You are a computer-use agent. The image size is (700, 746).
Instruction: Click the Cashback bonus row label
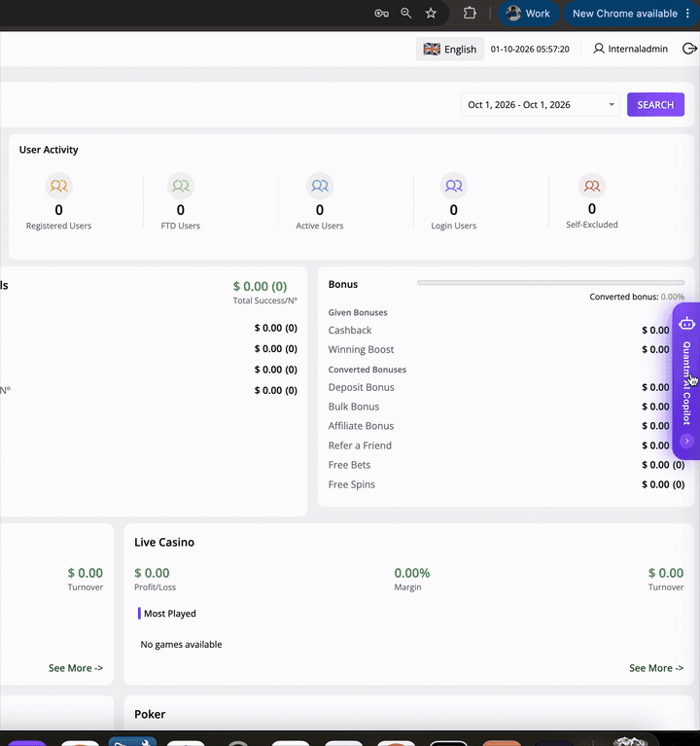click(x=350, y=330)
